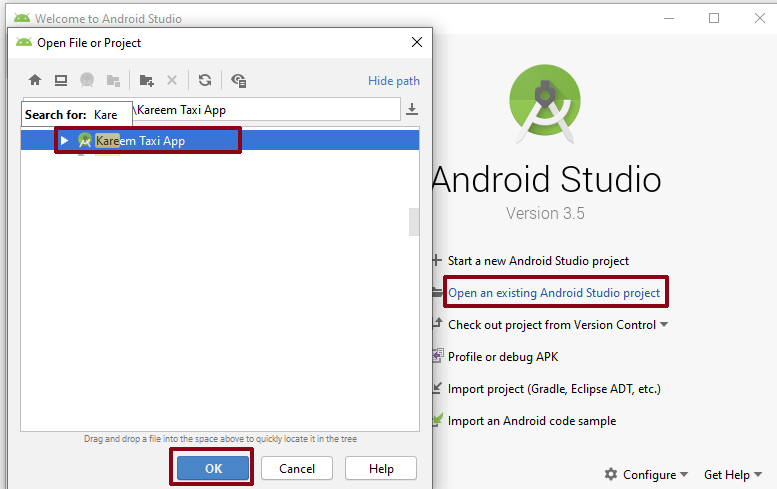Click the Project Directory icon in toolbar

pos(88,81)
